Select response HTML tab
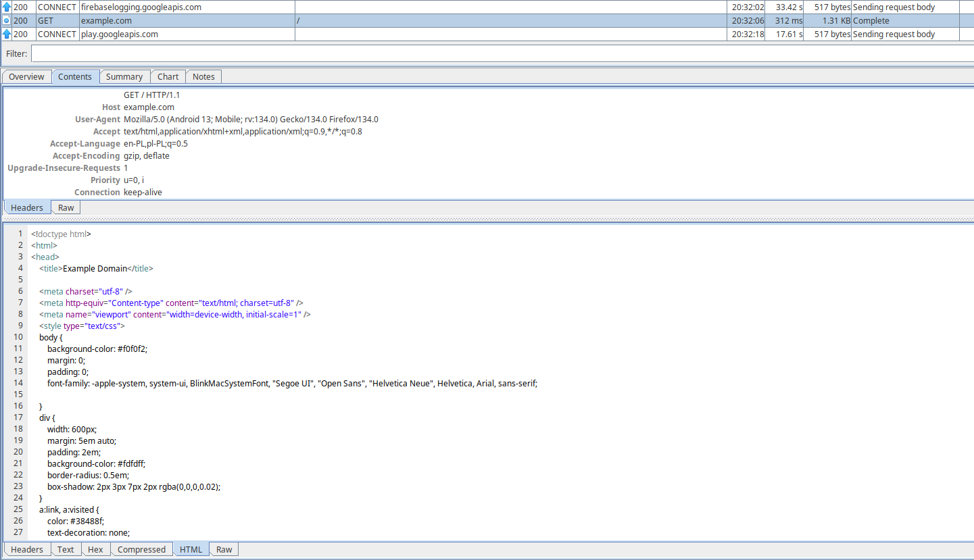The width and height of the screenshot is (974, 560). (191, 549)
